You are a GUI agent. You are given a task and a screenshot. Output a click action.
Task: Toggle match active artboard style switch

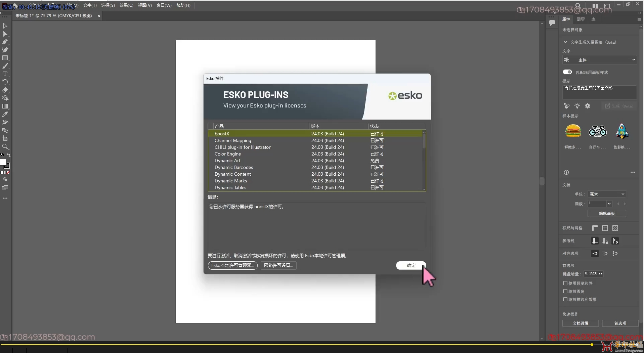point(567,72)
